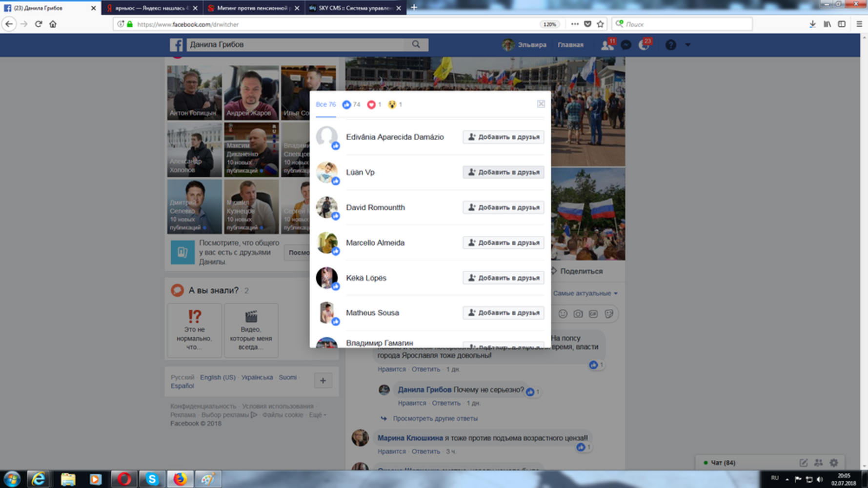Open Marcello Almeida's profile name
868x488 pixels.
[375, 243]
